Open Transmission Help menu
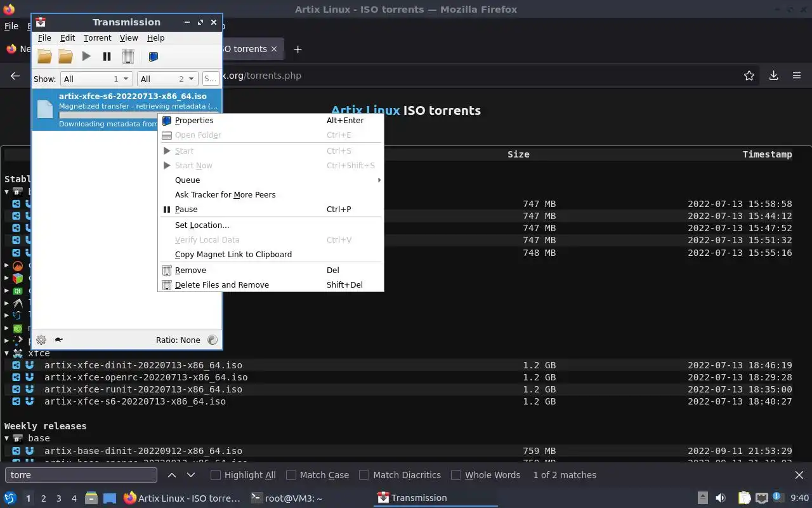The width and height of the screenshot is (812, 508). point(155,38)
